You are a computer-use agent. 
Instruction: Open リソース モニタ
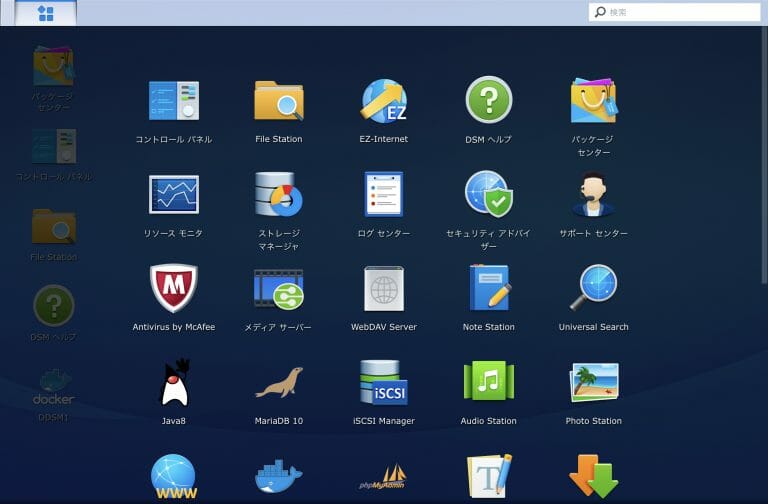pos(174,206)
